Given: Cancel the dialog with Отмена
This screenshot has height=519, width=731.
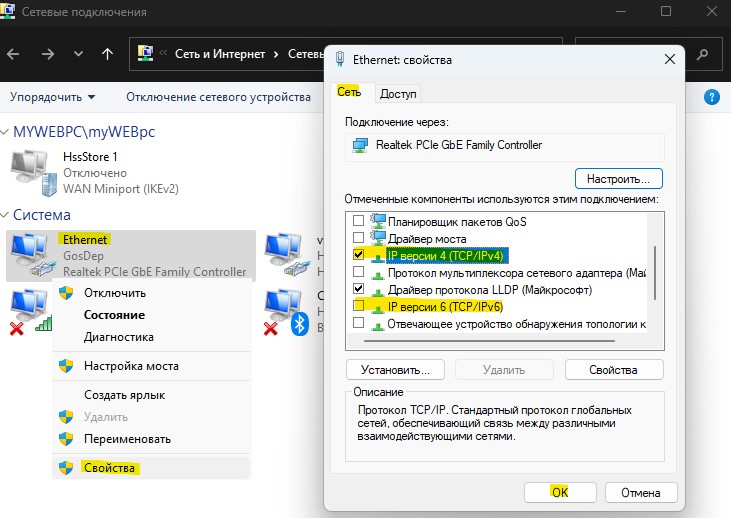Looking at the screenshot, I should tap(641, 492).
